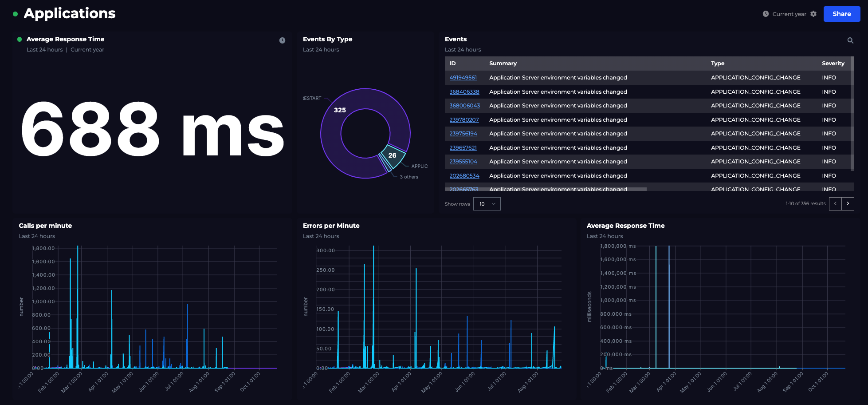The width and height of the screenshot is (868, 405).
Task: Click the Share button
Action: (841, 14)
